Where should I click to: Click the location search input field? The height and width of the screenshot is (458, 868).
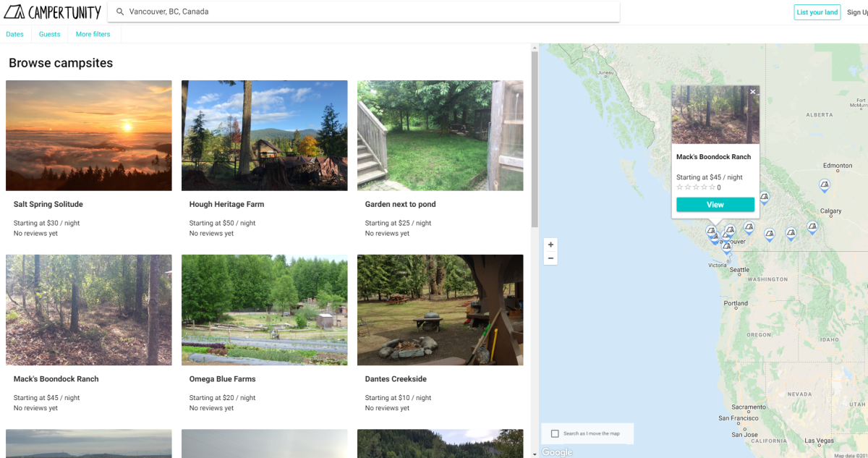click(x=289, y=12)
